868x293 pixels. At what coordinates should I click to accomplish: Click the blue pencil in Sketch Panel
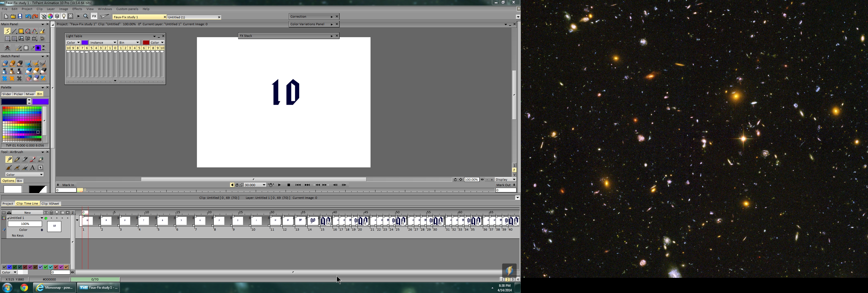[x=5, y=64]
